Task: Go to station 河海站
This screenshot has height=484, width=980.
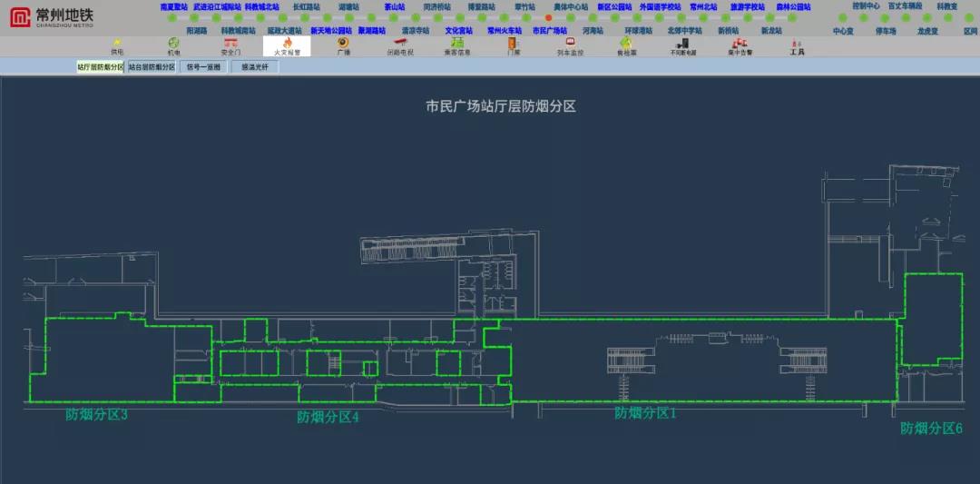Action: click(x=593, y=30)
